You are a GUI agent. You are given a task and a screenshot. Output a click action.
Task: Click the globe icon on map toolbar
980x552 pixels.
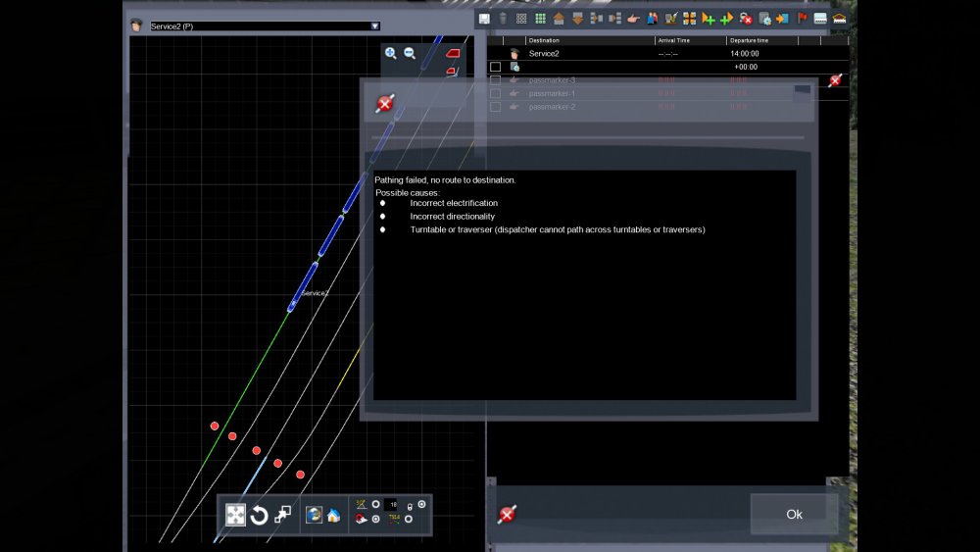(x=314, y=515)
